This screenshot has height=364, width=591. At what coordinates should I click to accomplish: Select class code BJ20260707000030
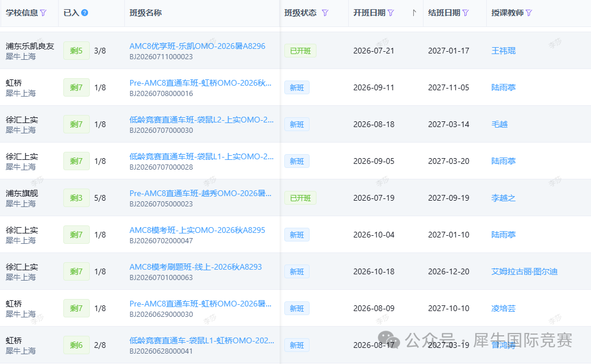(161, 131)
